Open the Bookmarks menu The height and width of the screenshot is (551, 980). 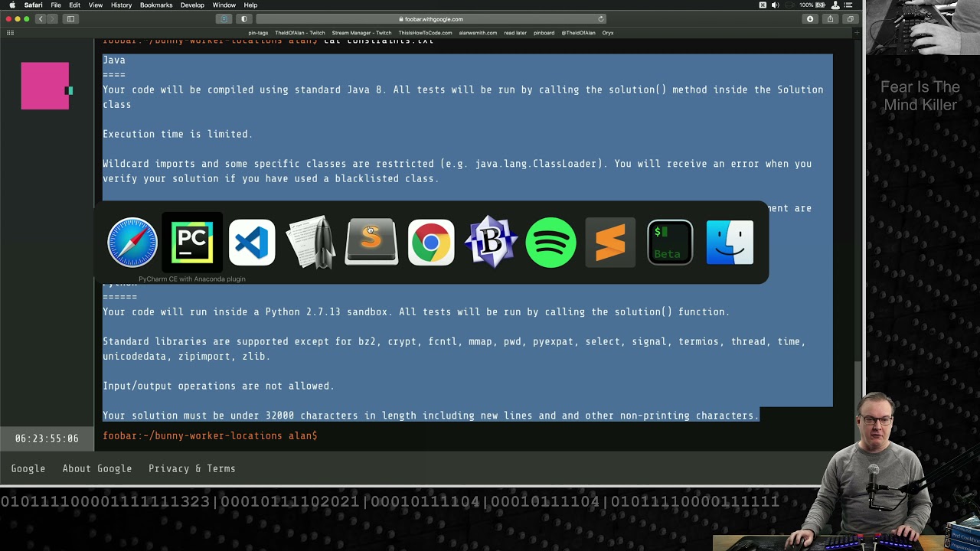click(x=156, y=5)
